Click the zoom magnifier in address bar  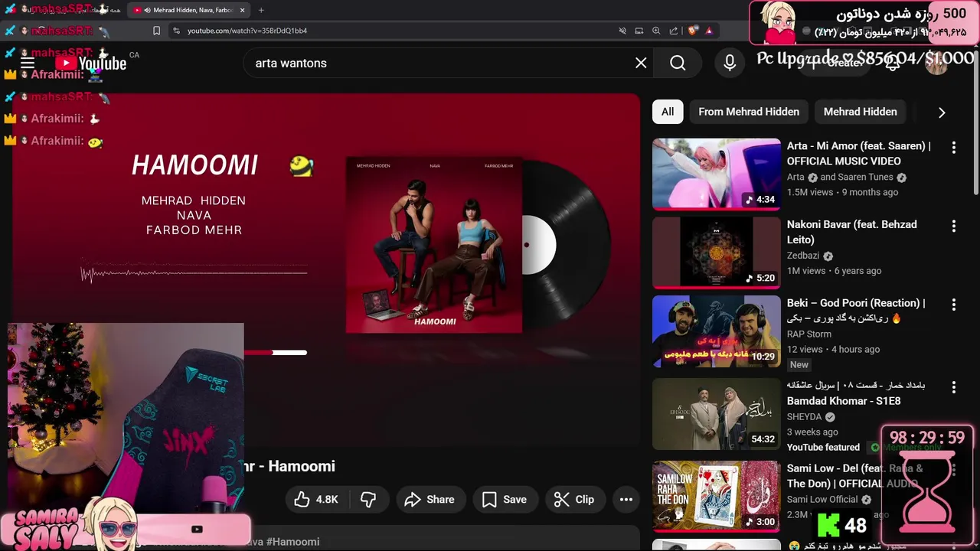point(656,31)
